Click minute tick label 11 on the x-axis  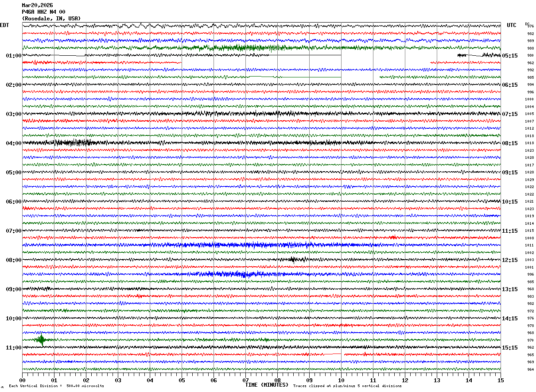(x=373, y=380)
